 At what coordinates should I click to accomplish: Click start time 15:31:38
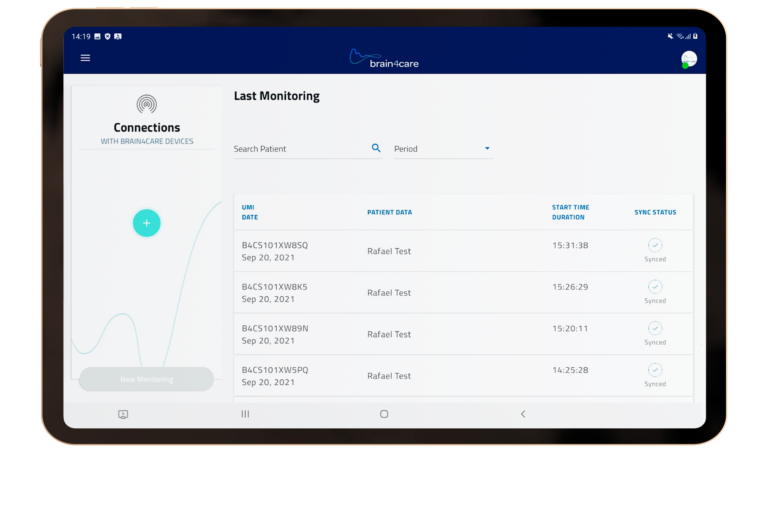pyautogui.click(x=570, y=245)
